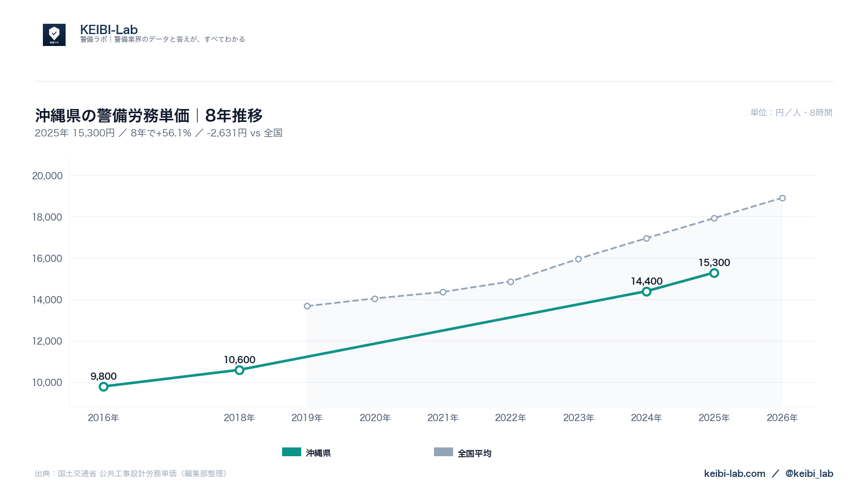The width and height of the screenshot is (868, 496).
Task: Click the 2020 national average data point
Action: click(375, 299)
